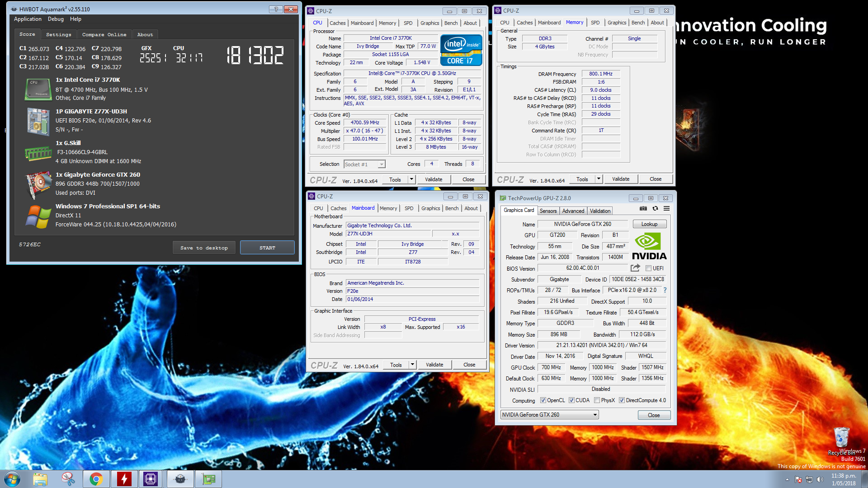Click the Lookup button in GPU-Z
The width and height of the screenshot is (868, 488).
649,224
